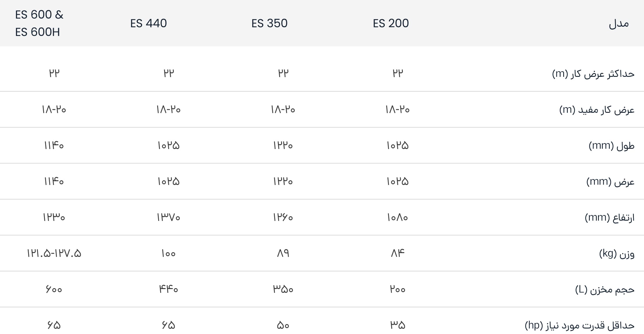Click the عرض (mm) row label
The height and width of the screenshot is (334, 644).
pos(610,181)
